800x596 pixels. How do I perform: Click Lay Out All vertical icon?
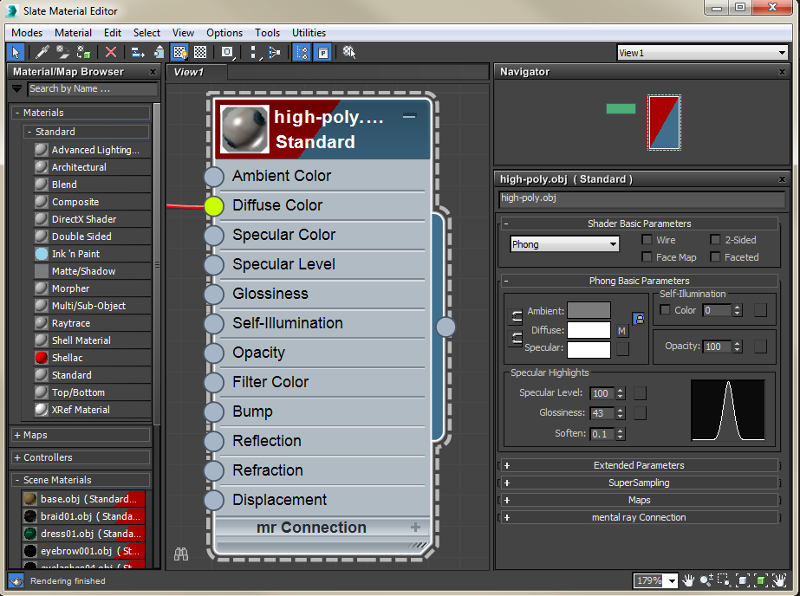click(x=254, y=52)
